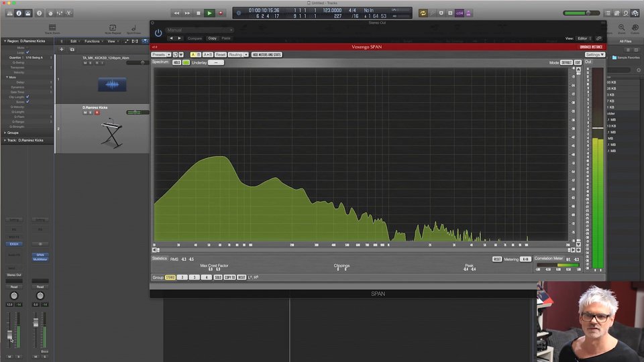Click the plugin Compare button

[195, 38]
